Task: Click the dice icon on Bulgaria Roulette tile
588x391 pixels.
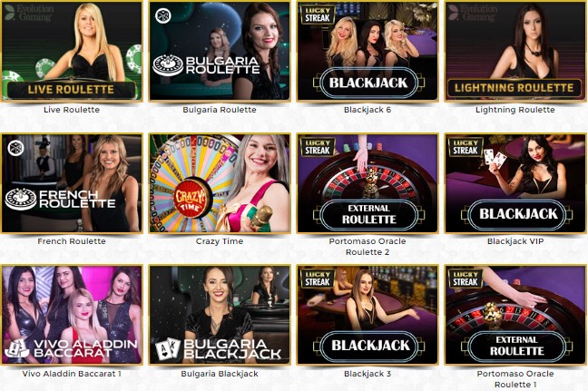Action: (x=163, y=15)
